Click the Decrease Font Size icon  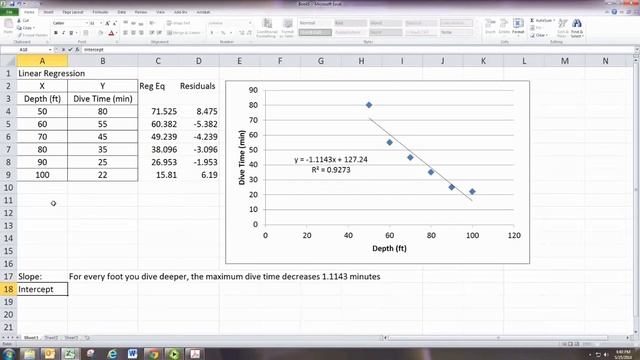[x=115, y=23]
